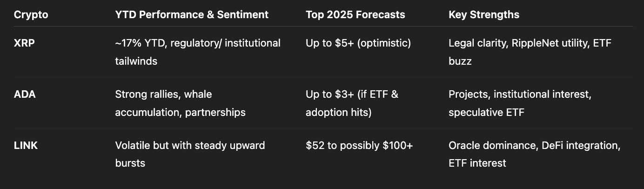Click the Volatile but with steady upward text

point(190,145)
